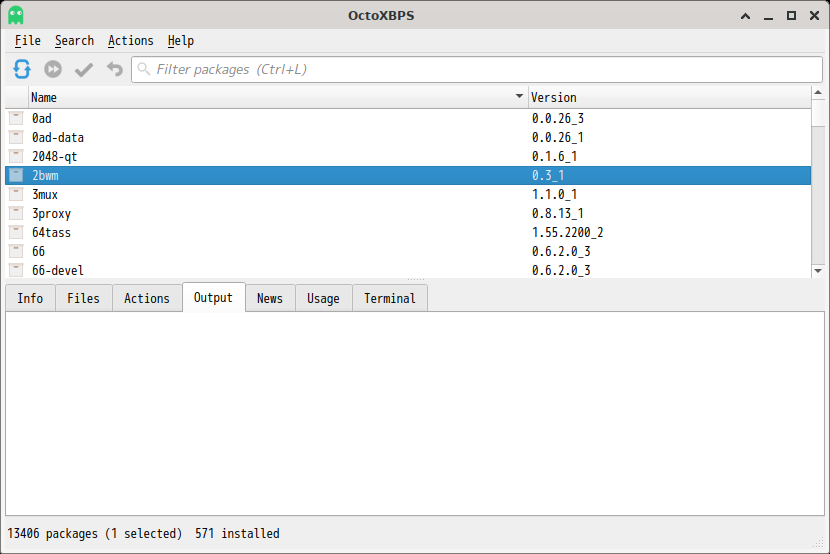The image size is (830, 554).
Task: Select the 2048-qt package row
Action: coord(408,156)
